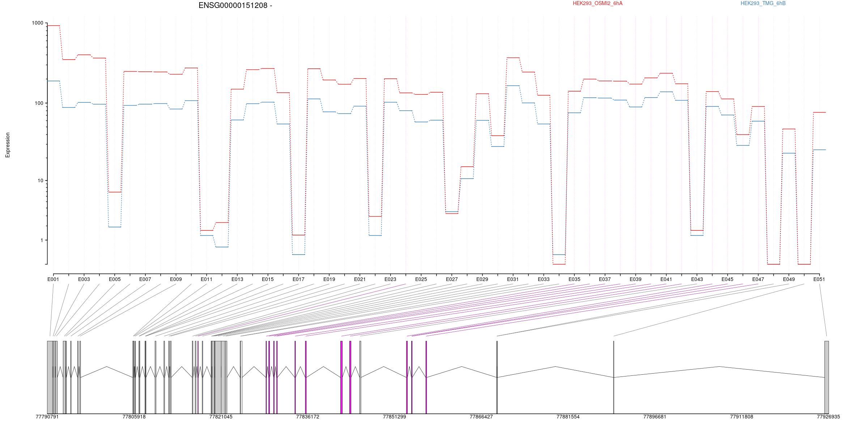
Task: Select the HEK293_TMG_6hB legend label
Action: click(x=763, y=3)
